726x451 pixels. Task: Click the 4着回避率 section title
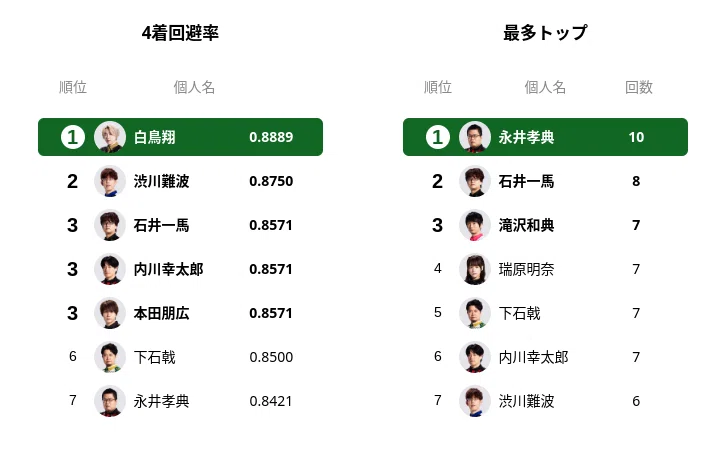coord(180,33)
